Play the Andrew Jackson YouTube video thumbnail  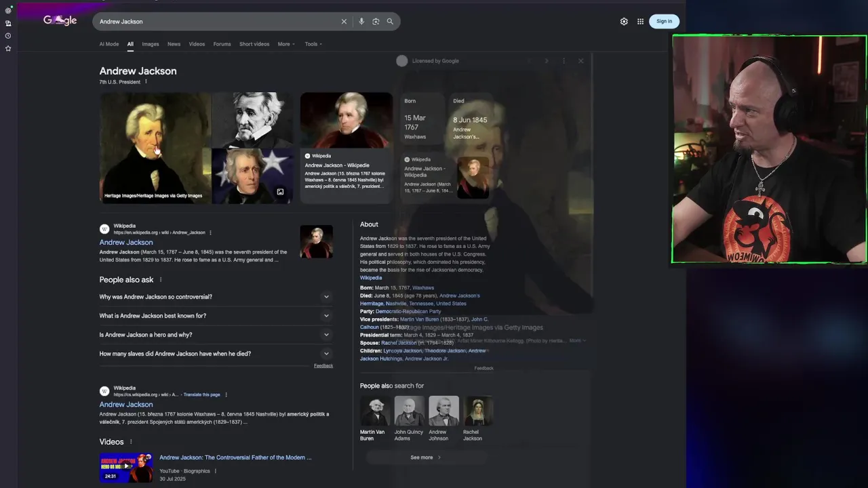(x=126, y=467)
